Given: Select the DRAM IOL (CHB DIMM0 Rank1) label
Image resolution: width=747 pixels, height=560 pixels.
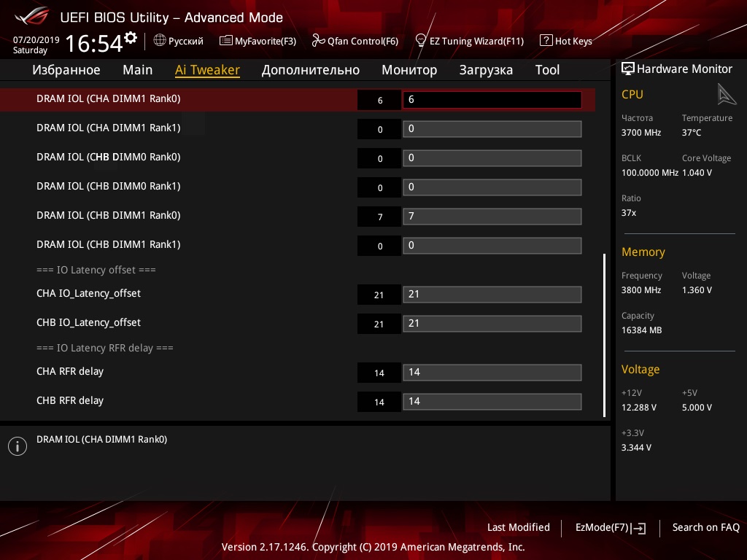Looking at the screenshot, I should coord(109,186).
